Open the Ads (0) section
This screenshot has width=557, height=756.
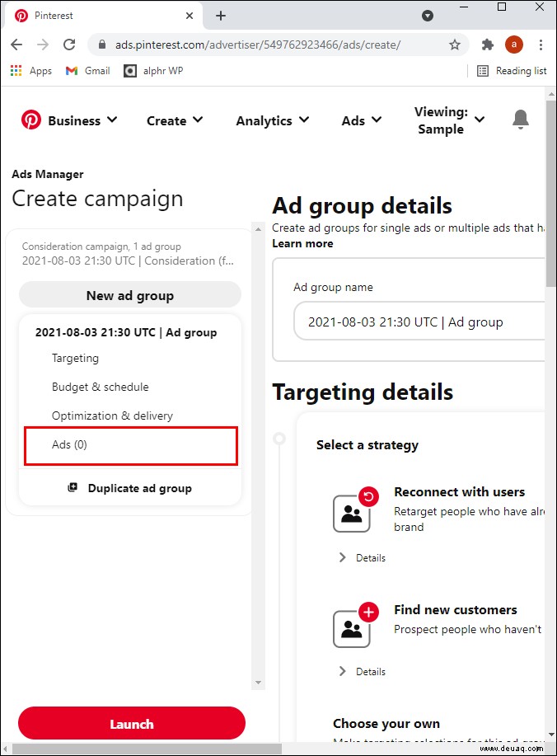(130, 445)
